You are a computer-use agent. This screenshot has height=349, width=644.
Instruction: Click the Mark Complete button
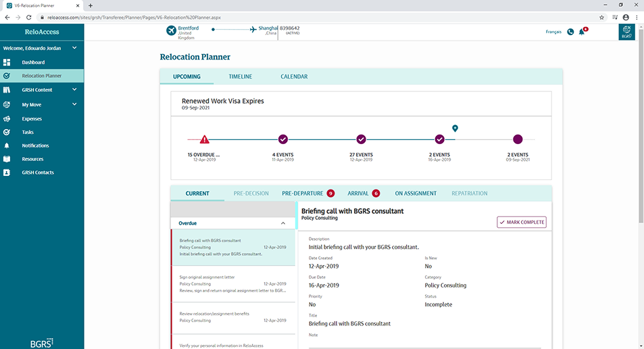click(522, 222)
